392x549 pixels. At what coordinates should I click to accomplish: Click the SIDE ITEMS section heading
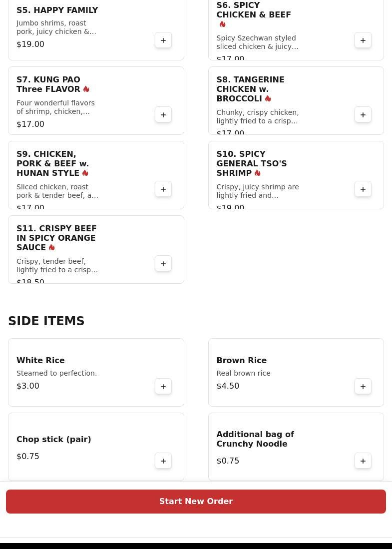point(46,321)
